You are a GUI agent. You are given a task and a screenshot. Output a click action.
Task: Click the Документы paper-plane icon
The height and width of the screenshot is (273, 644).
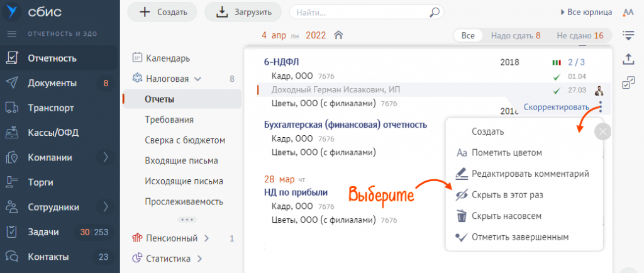pyautogui.click(x=12, y=83)
